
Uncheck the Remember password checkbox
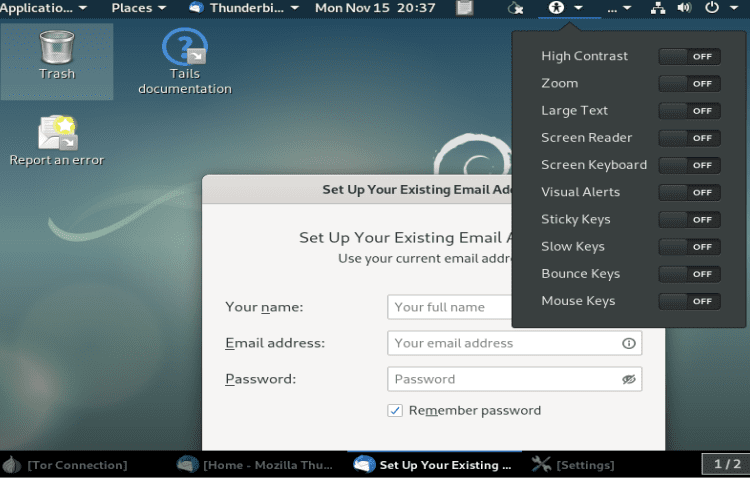[395, 410]
